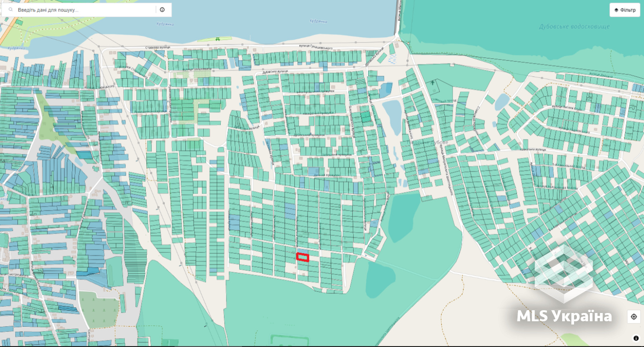The image size is (644, 347).
Task: Click the elongated light-blue pond on map
Action: [x=392, y=117]
